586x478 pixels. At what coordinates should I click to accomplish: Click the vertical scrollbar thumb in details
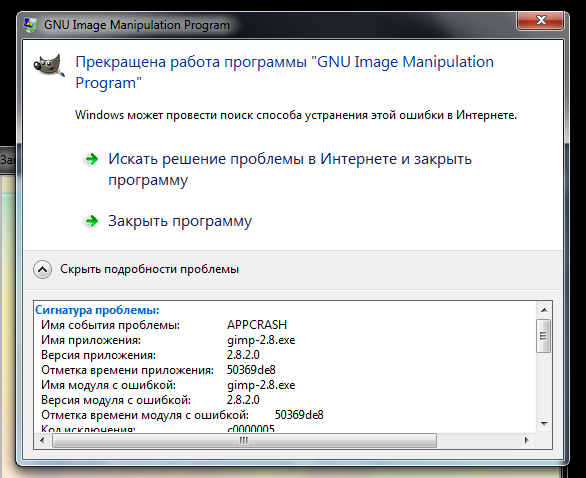tap(543, 336)
